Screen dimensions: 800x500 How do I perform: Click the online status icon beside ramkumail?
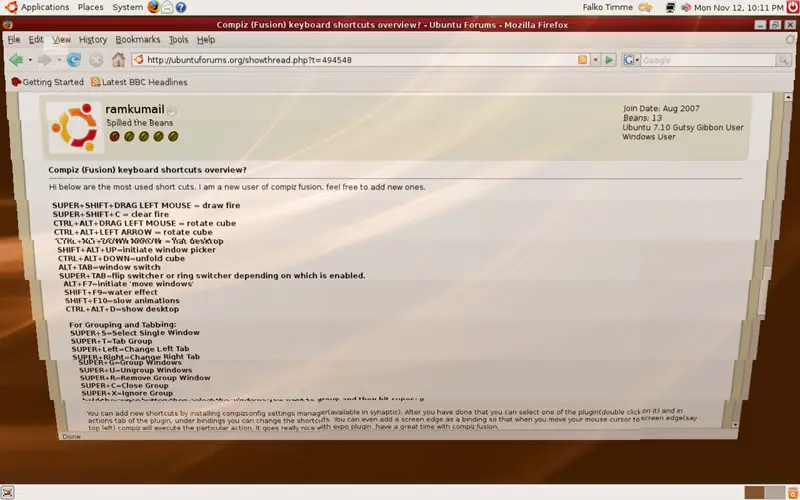pos(172,111)
